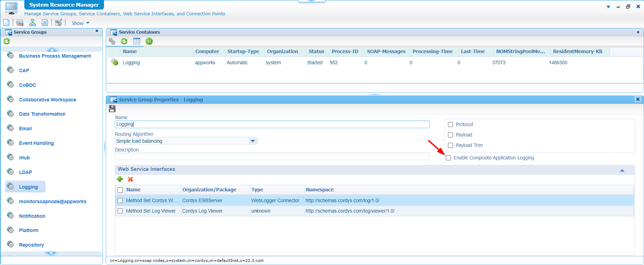Viewport: 644px width, 265px height.
Task: Click the System Resource Manager monitor icon
Action: pos(11,8)
